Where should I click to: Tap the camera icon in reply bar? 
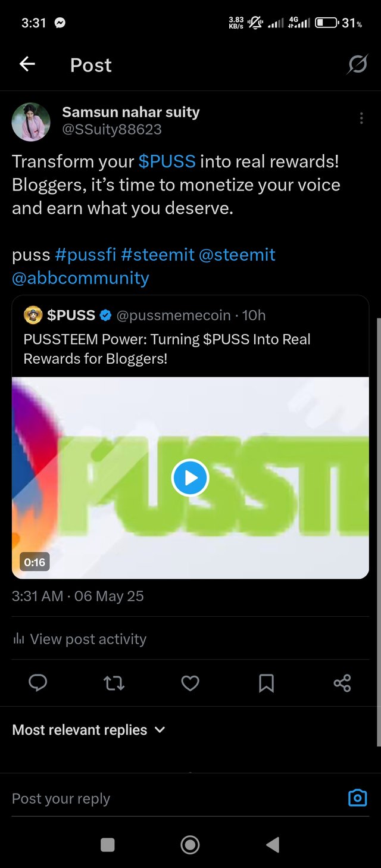[x=357, y=798]
